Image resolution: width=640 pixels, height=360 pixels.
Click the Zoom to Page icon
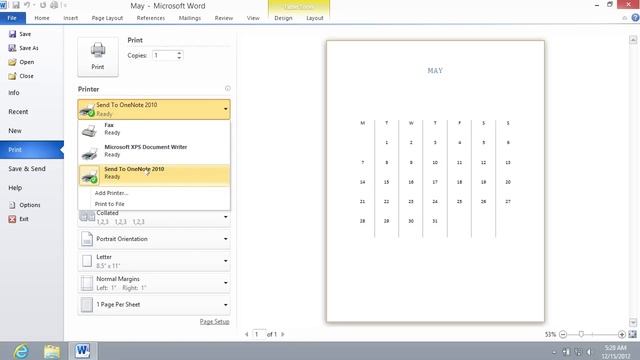click(633, 334)
